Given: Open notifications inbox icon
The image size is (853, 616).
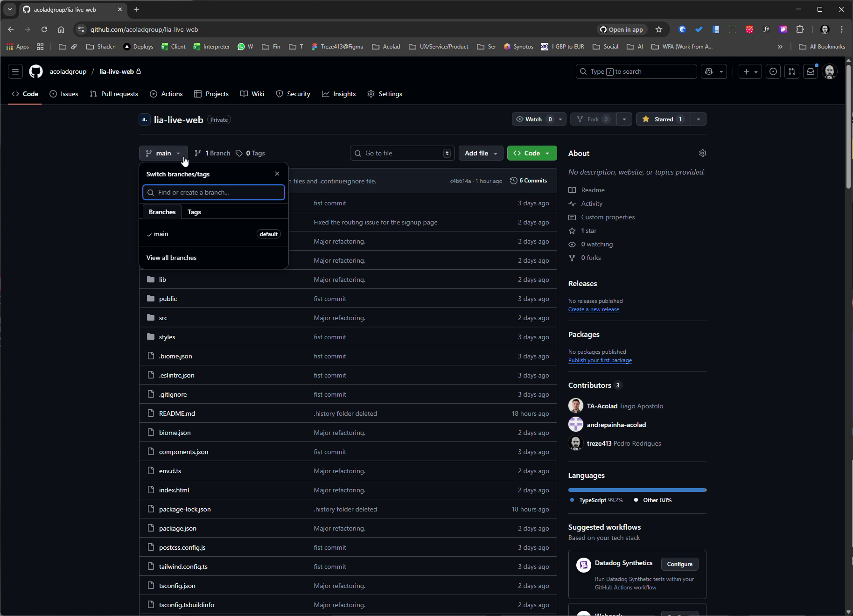Looking at the screenshot, I should click(x=811, y=71).
